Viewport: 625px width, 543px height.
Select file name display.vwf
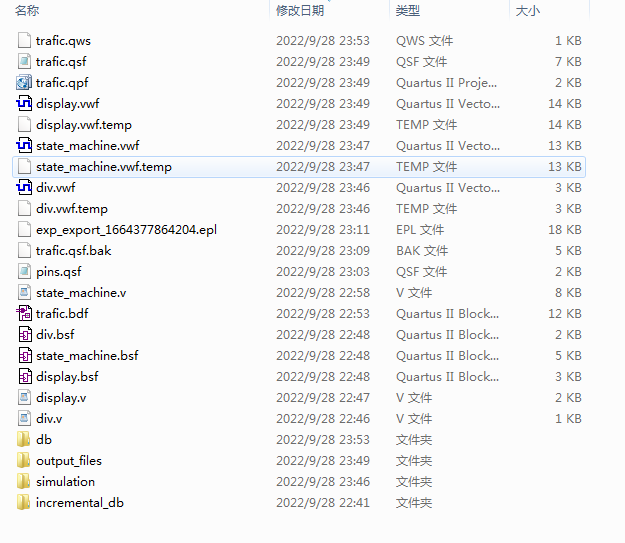click(67, 104)
